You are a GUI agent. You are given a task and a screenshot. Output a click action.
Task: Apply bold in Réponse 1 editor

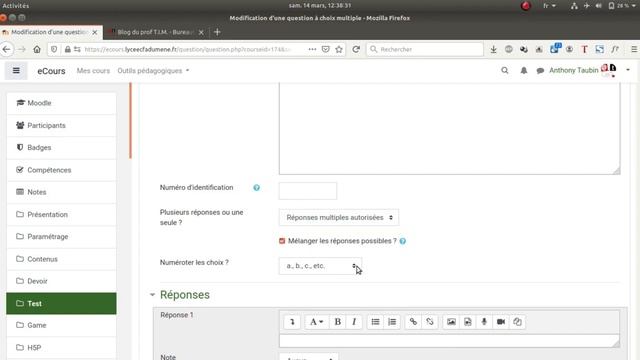coord(338,322)
